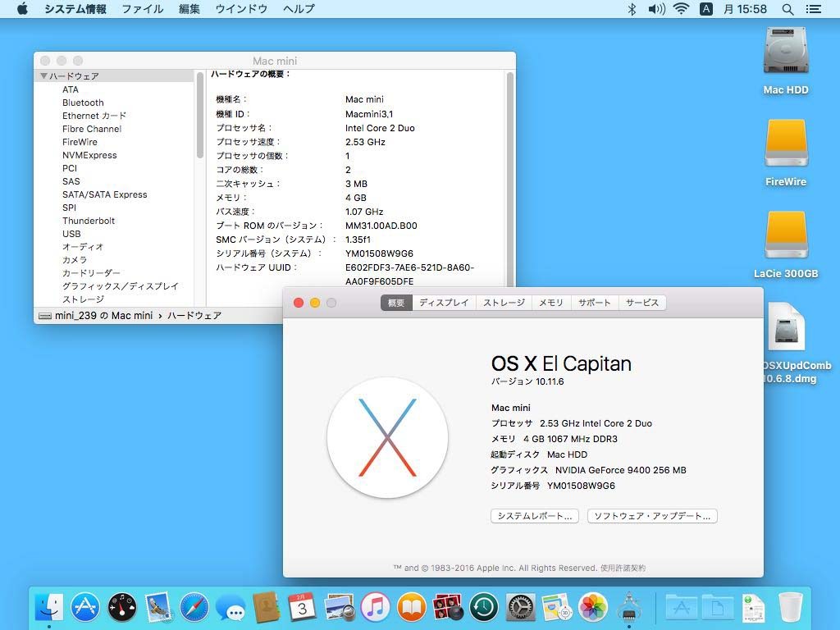Switch to the ディスプレイ tab
840x630 pixels.
click(444, 303)
